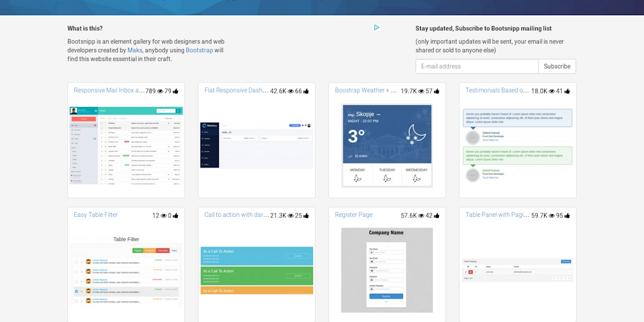Click the 57.6K view count text
This screenshot has width=644, height=322.
tap(409, 216)
